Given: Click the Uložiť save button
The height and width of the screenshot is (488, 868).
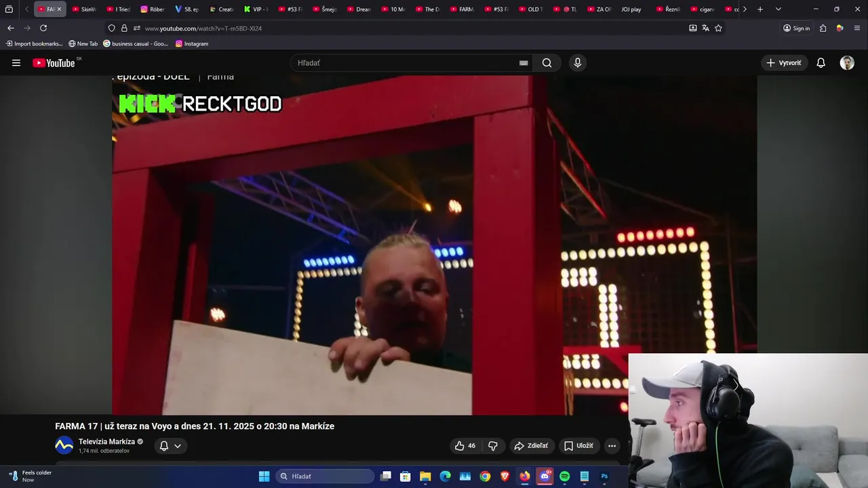Looking at the screenshot, I should tap(578, 445).
